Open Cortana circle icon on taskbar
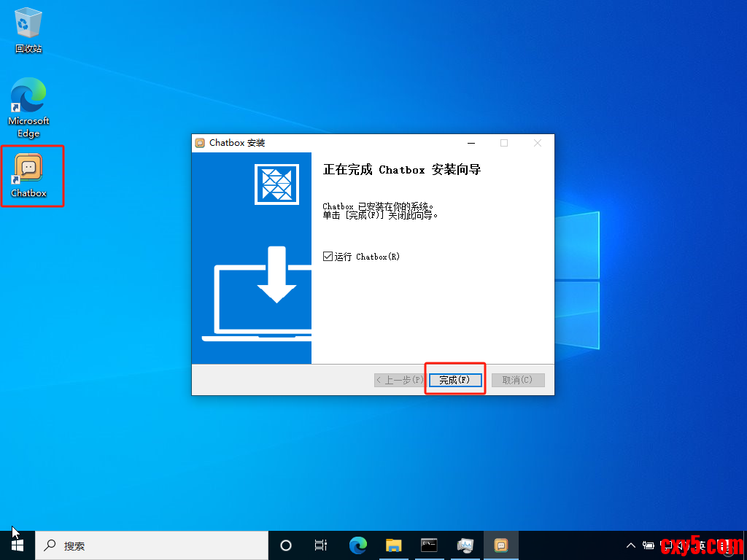 click(x=286, y=545)
